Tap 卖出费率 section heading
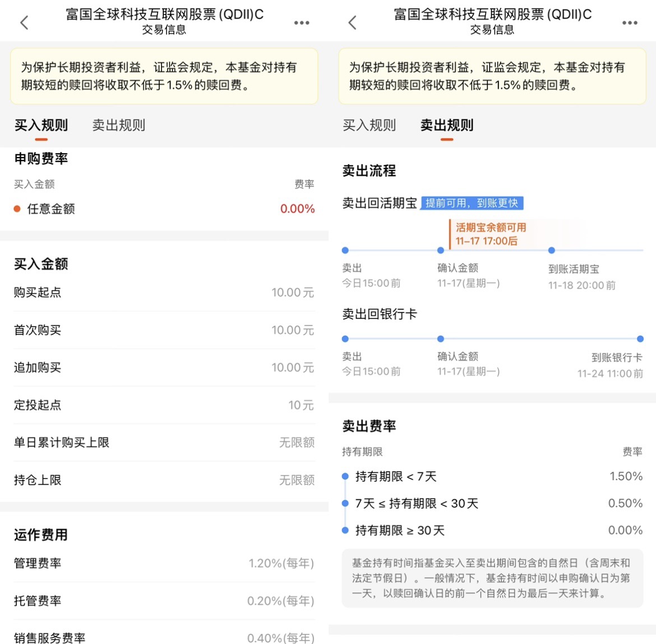Screen dimensions: 656x644 point(369,426)
